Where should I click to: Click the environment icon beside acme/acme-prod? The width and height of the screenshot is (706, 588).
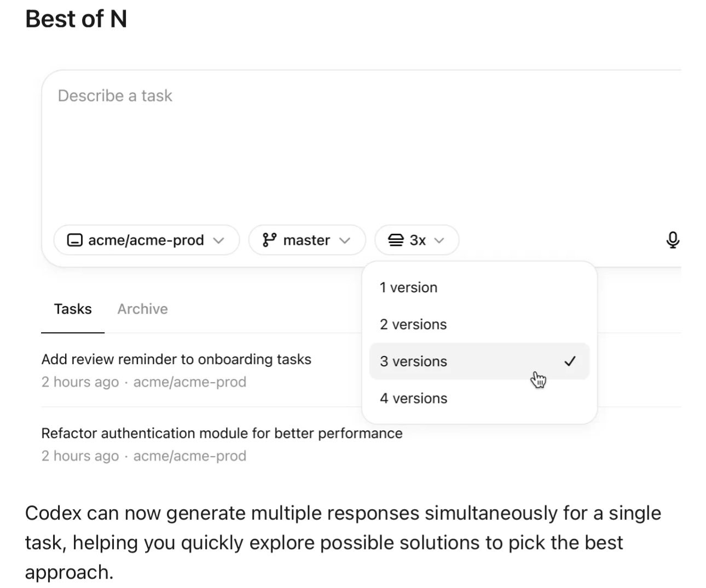pos(74,240)
